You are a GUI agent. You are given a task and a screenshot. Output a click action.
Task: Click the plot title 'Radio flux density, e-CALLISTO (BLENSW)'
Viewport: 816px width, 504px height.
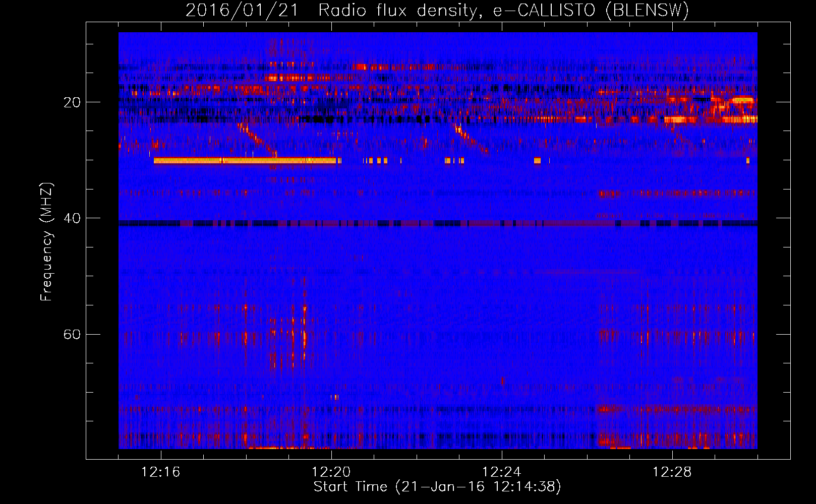tap(503, 11)
